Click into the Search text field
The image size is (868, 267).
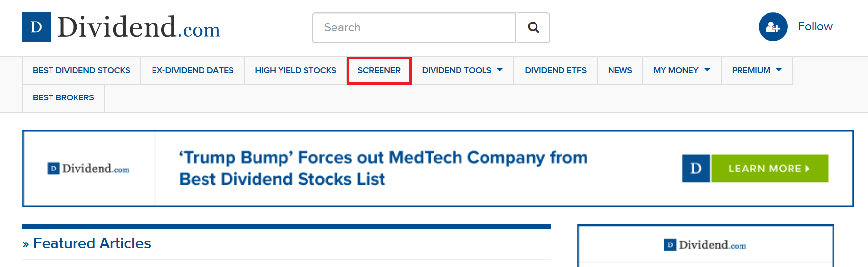click(x=414, y=28)
